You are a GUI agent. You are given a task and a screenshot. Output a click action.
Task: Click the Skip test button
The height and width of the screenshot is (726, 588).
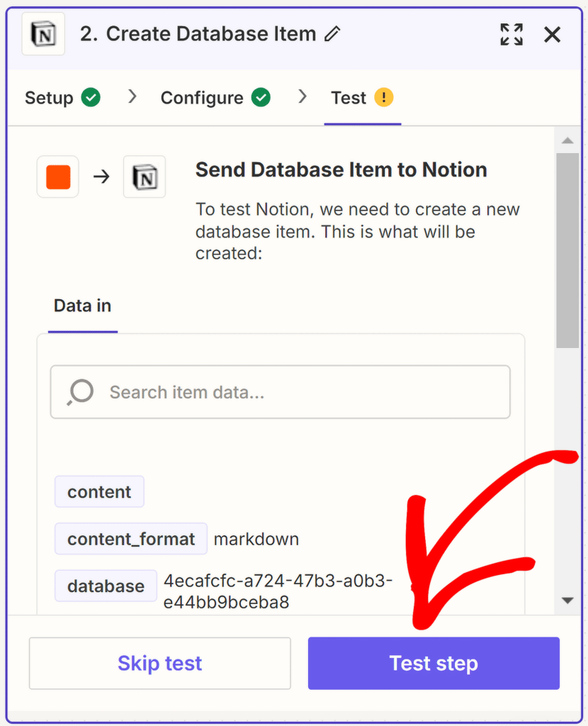click(x=159, y=664)
